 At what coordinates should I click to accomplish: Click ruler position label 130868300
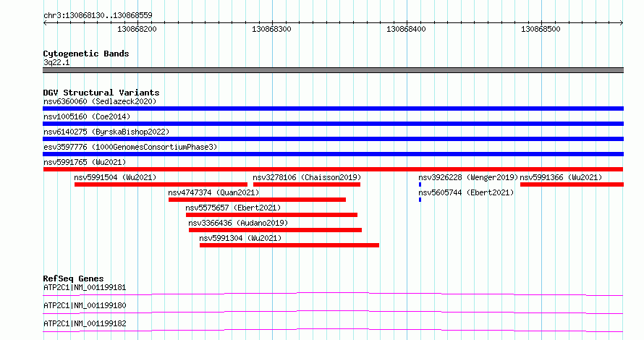coord(271,29)
